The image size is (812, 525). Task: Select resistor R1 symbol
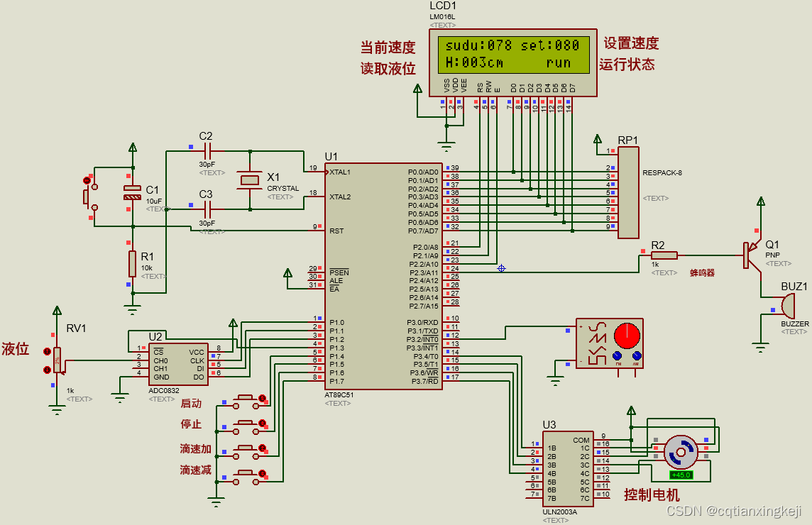(x=133, y=264)
